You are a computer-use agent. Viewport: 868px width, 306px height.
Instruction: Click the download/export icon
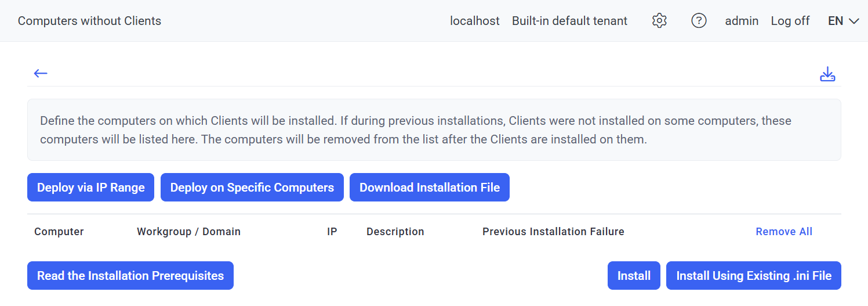(827, 74)
